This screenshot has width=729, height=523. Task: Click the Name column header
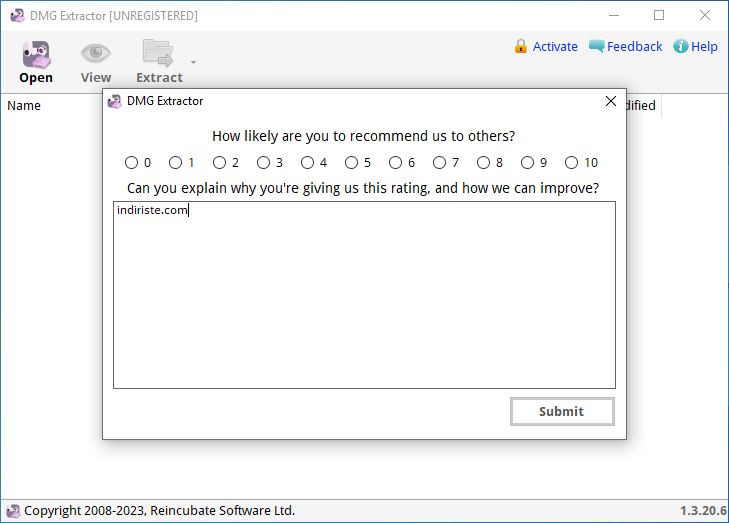pos(24,106)
